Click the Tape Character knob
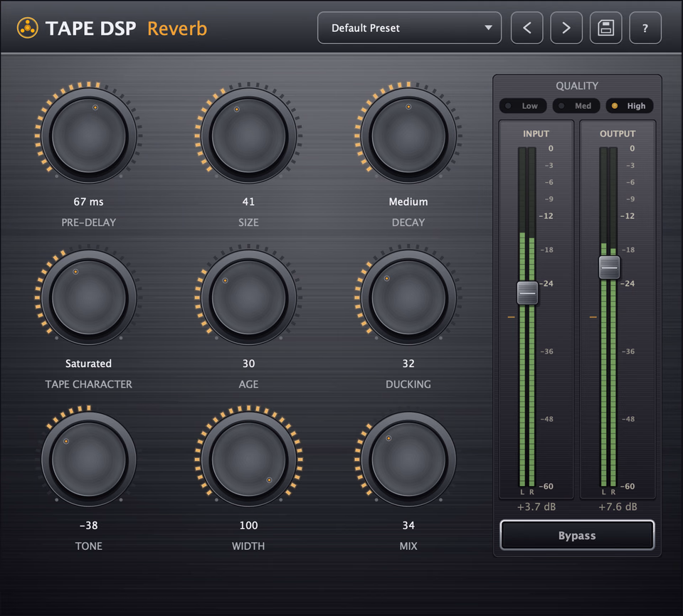This screenshot has height=616, width=683. tap(89, 297)
